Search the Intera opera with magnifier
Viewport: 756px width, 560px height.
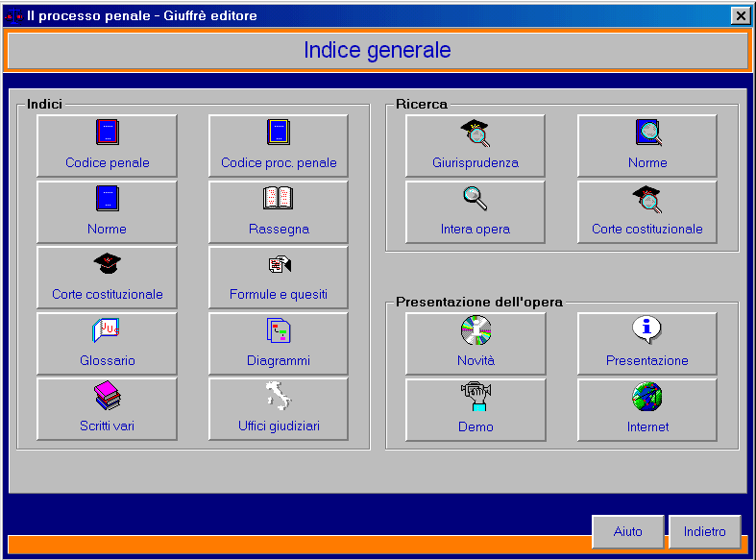476,211
